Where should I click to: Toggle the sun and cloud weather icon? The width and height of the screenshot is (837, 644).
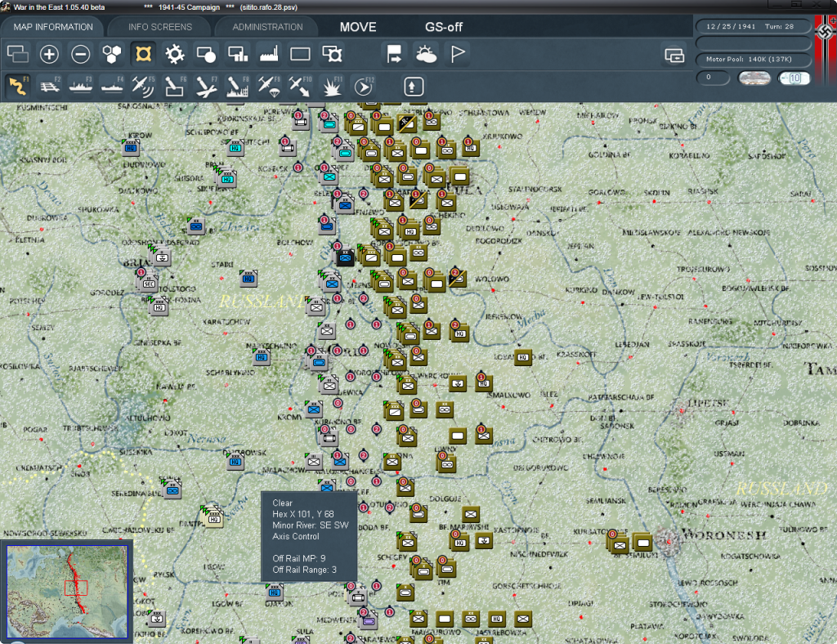(x=426, y=54)
